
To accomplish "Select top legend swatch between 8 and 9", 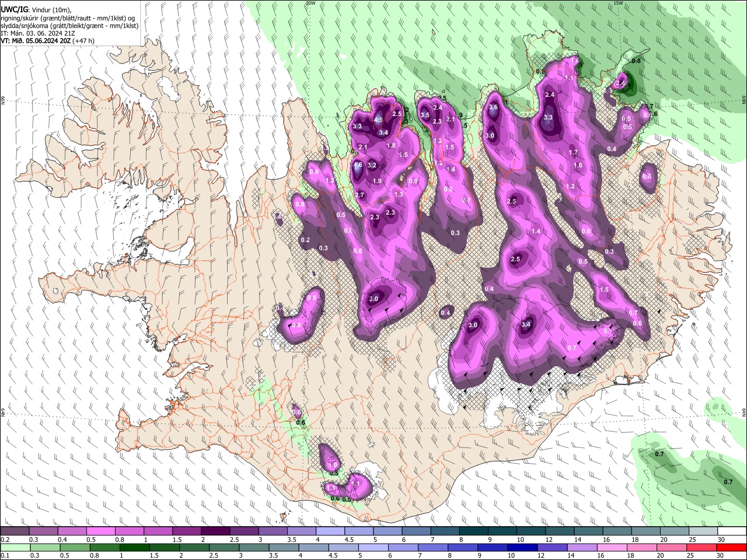I will click(474, 531).
